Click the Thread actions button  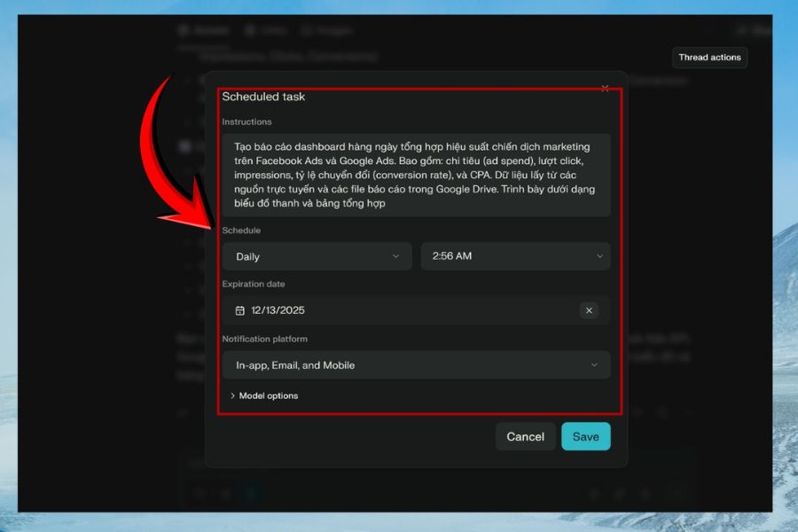[709, 58]
